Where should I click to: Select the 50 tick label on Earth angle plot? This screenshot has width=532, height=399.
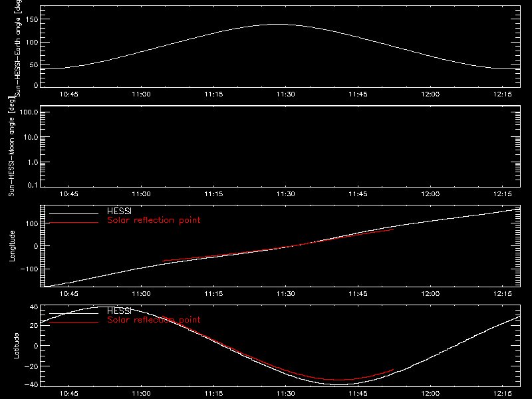point(34,65)
